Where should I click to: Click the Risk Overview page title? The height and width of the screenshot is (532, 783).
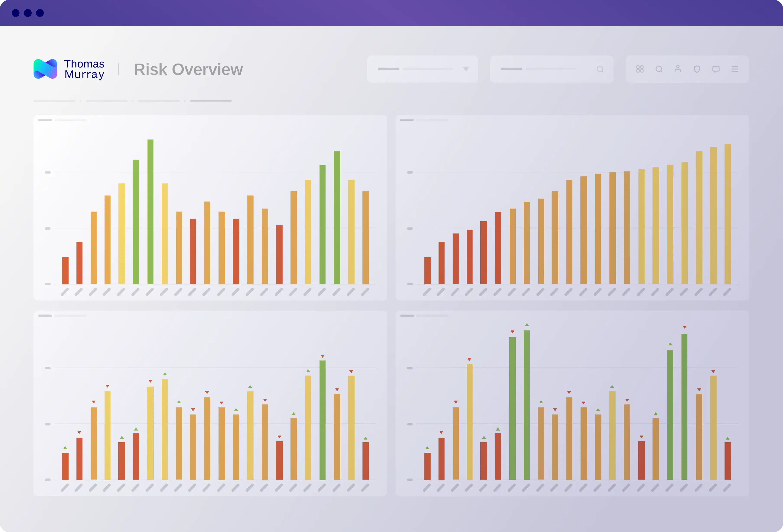tap(188, 69)
